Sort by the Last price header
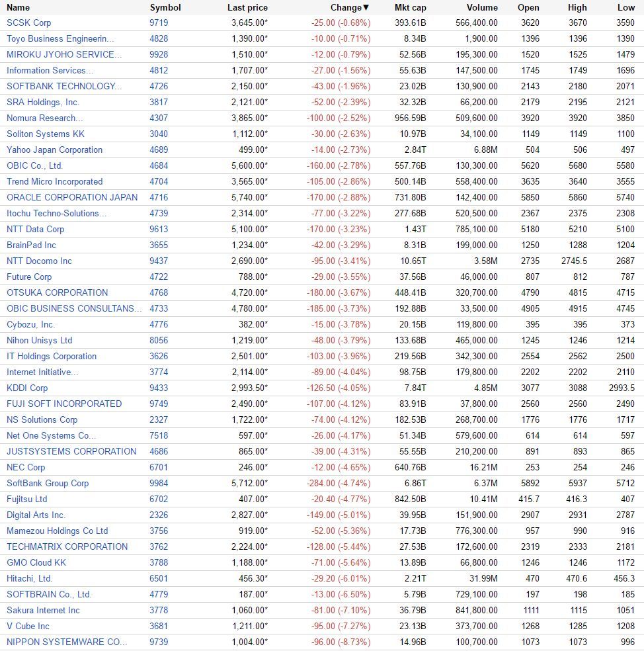The height and width of the screenshot is (651, 644). [247, 7]
